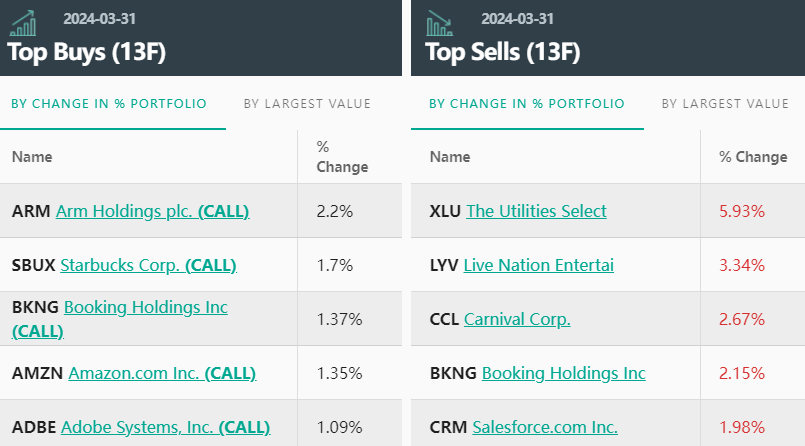Open The Utilities Select link
805x446 pixels.
pyautogui.click(x=536, y=211)
